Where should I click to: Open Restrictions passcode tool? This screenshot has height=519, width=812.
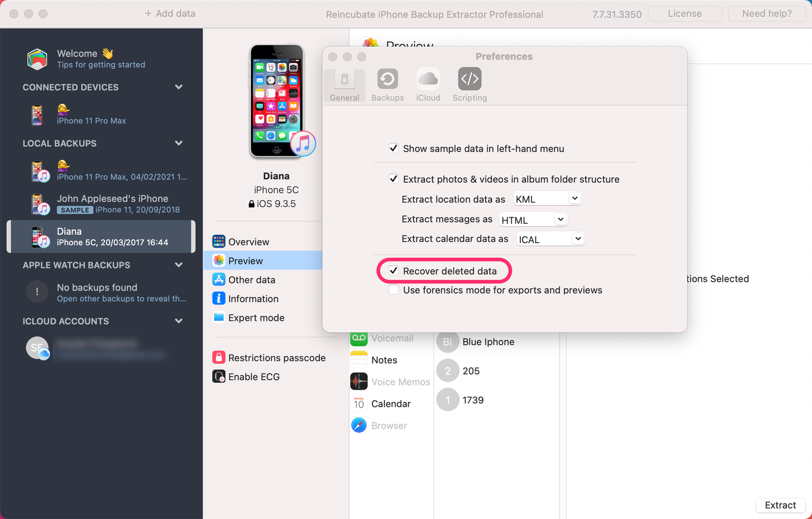coord(277,358)
